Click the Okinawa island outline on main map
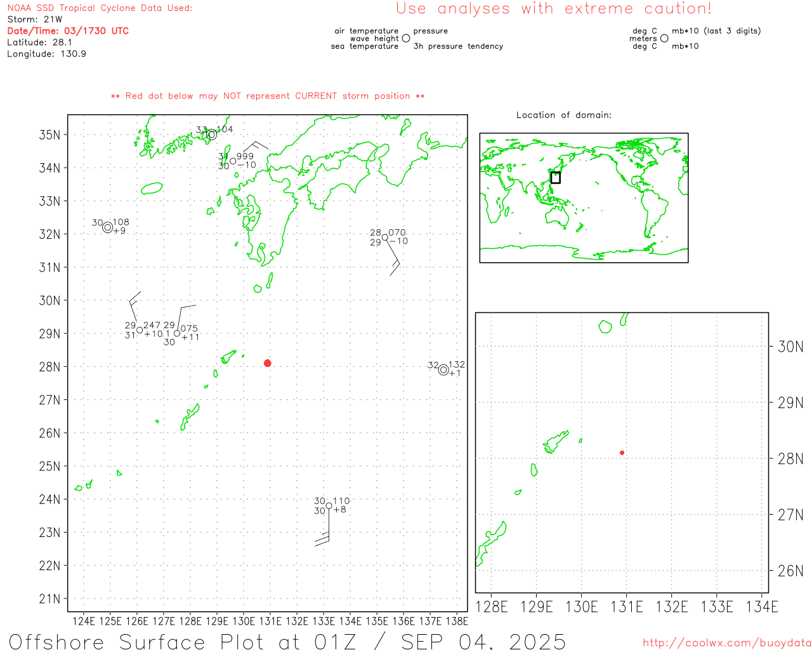The width and height of the screenshot is (812, 650). click(190, 417)
